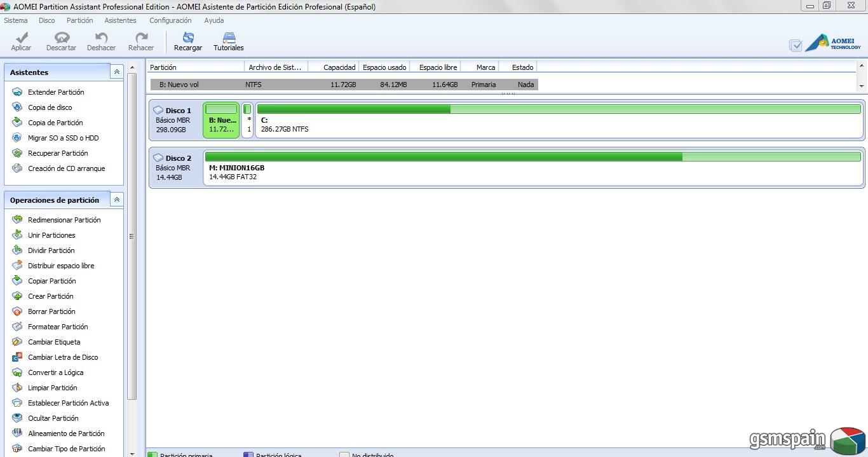Sort by the Espacio libre column header
Image resolution: width=868 pixels, height=457 pixels.
click(x=435, y=67)
